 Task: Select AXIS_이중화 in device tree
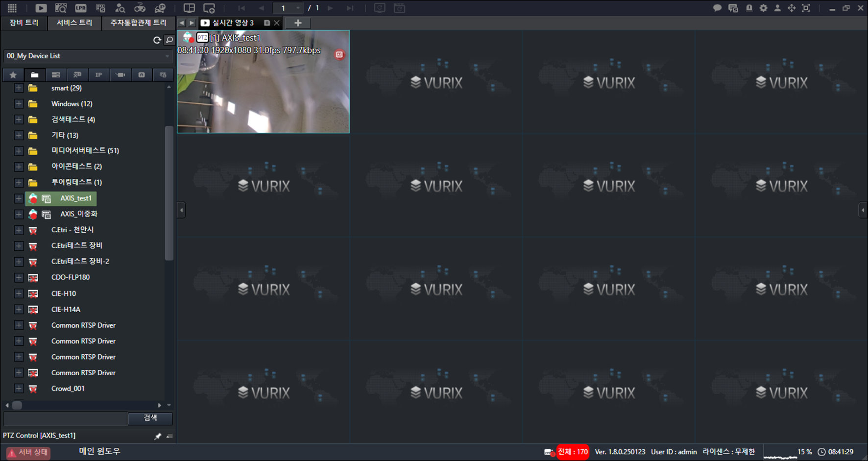coord(79,214)
